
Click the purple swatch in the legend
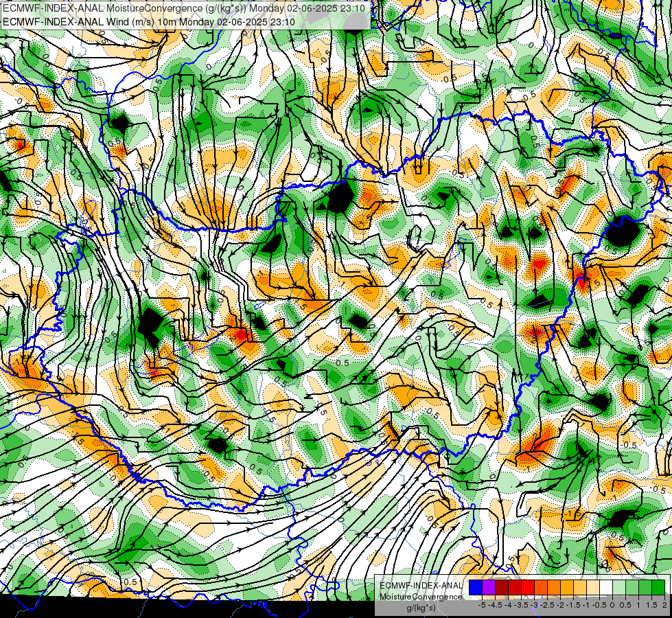tap(489, 588)
